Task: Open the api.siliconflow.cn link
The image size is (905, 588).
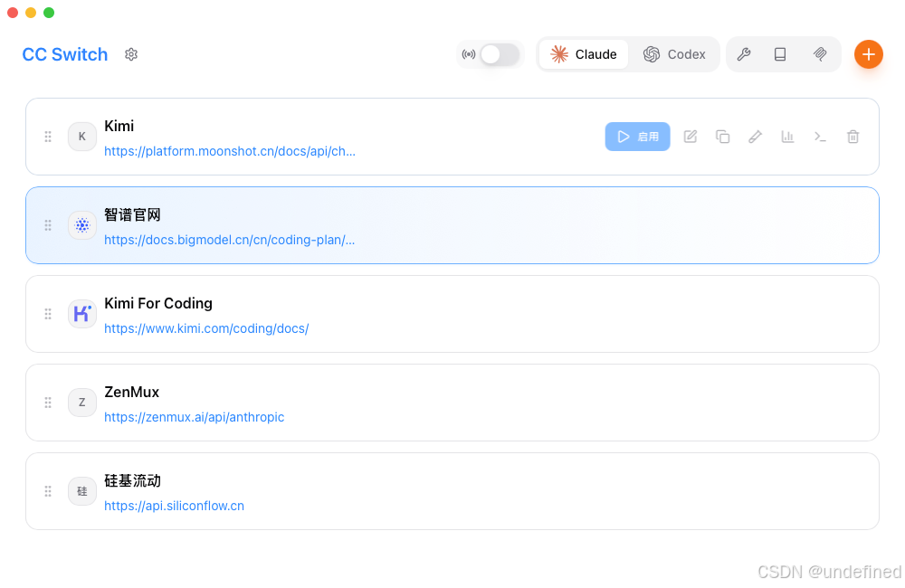Action: point(175,506)
